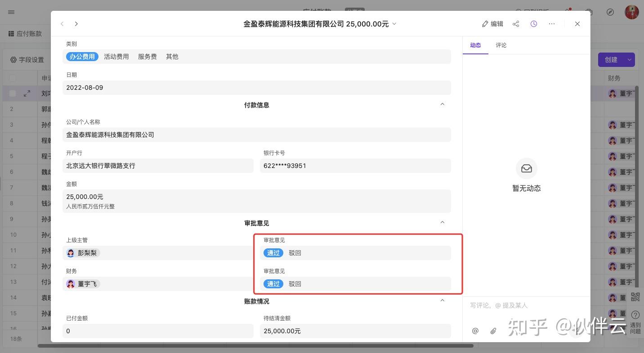
Task: Open the QR code icon
Action: coord(635,297)
